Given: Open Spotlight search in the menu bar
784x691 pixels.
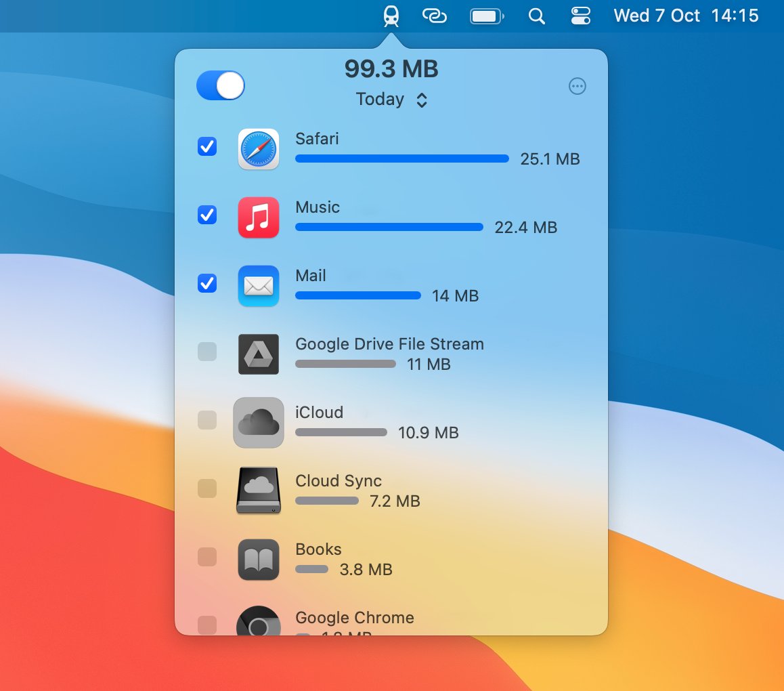Looking at the screenshot, I should pyautogui.click(x=536, y=16).
